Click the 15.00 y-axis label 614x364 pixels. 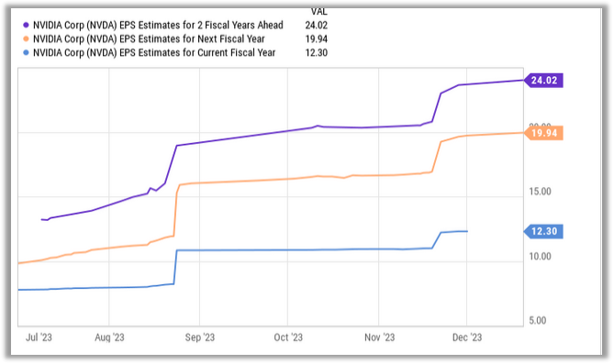coord(540,192)
